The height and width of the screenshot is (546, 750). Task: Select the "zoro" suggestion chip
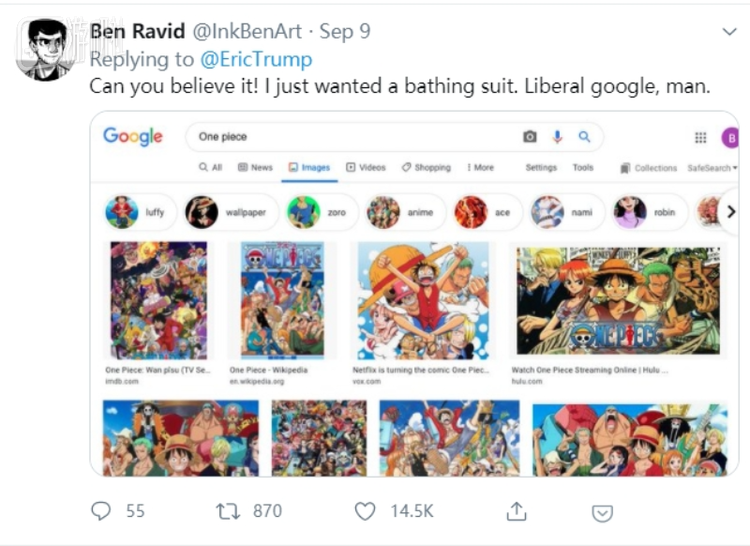point(320,212)
